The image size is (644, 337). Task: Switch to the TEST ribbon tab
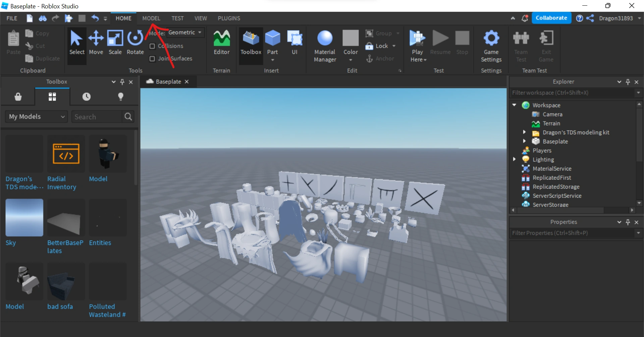177,18
